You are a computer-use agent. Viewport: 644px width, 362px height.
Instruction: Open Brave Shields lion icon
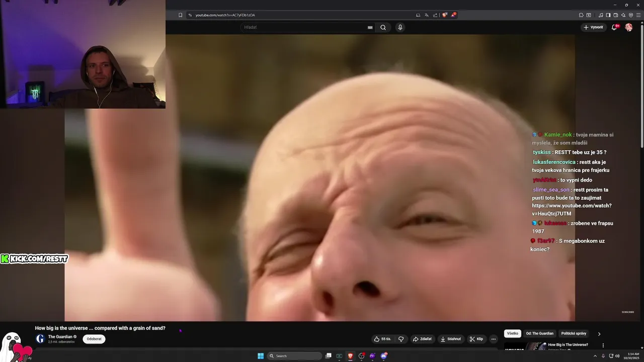[x=445, y=15]
